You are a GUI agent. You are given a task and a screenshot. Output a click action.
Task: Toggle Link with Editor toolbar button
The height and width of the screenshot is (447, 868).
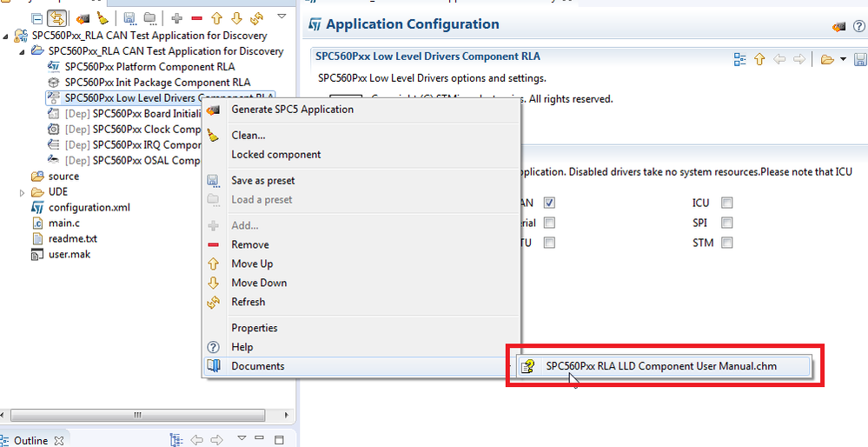coord(56,18)
